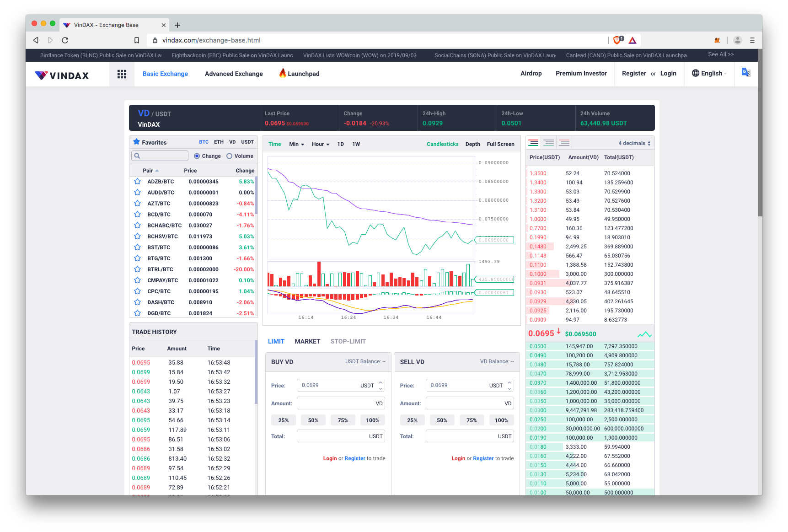
Task: Click the MetaMask fox extension icon
Action: pos(717,40)
